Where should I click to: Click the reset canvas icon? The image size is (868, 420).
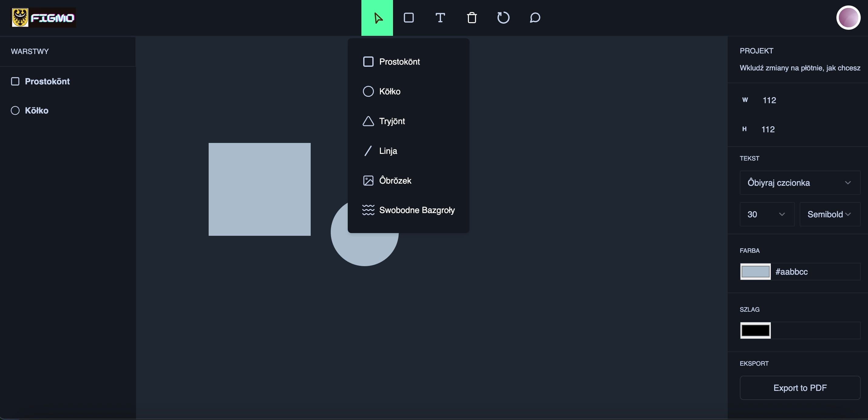503,18
